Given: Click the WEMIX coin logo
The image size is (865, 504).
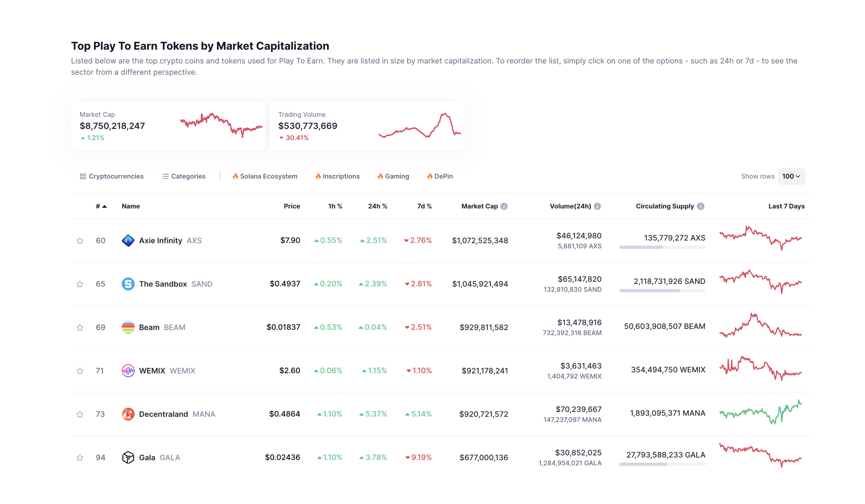Looking at the screenshot, I should click(x=128, y=370).
